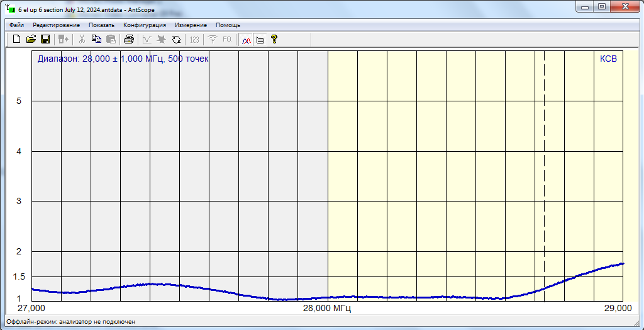Click the New file toolbar icon
The width and height of the screenshot is (644, 330).
pos(17,39)
